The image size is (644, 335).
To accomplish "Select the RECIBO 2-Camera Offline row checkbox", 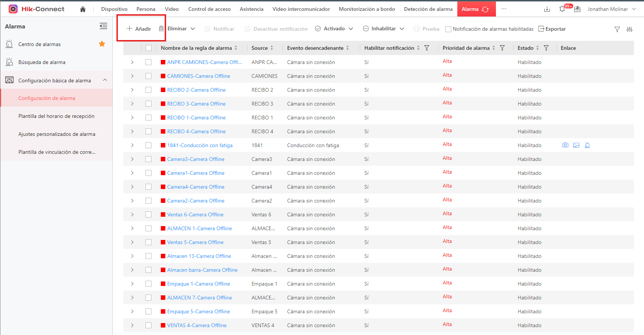I will click(x=148, y=90).
